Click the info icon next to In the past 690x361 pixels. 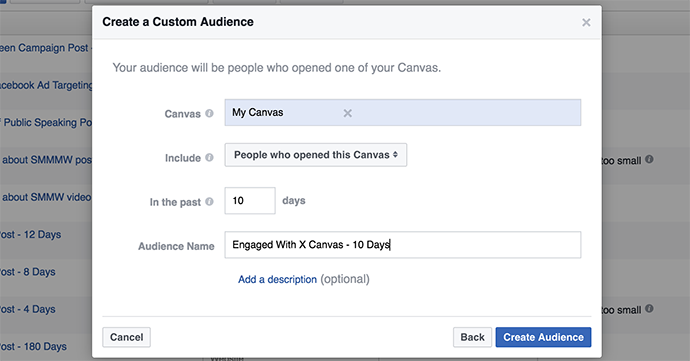pyautogui.click(x=209, y=201)
